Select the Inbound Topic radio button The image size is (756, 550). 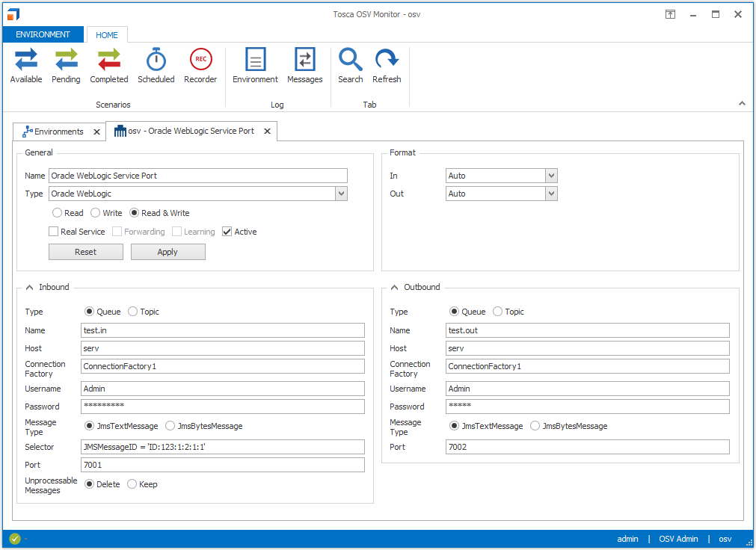pyautogui.click(x=133, y=312)
